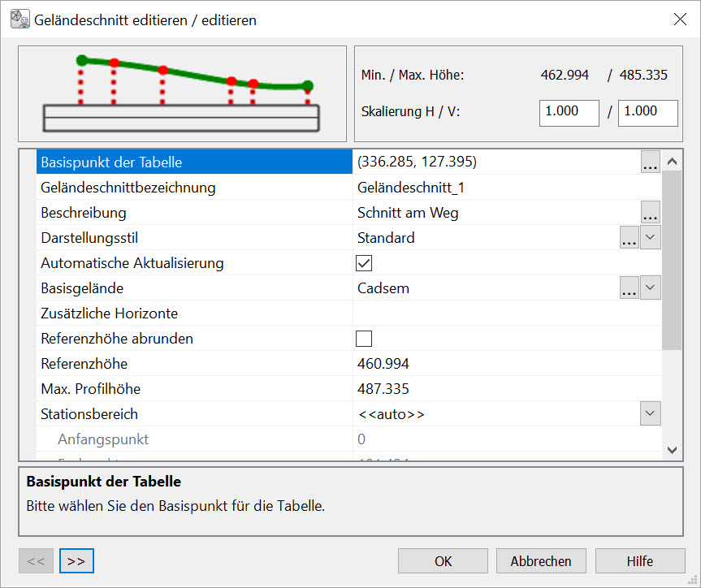Select the Zusätzliche Horizonte property row
The height and width of the screenshot is (588, 701).
(195, 313)
